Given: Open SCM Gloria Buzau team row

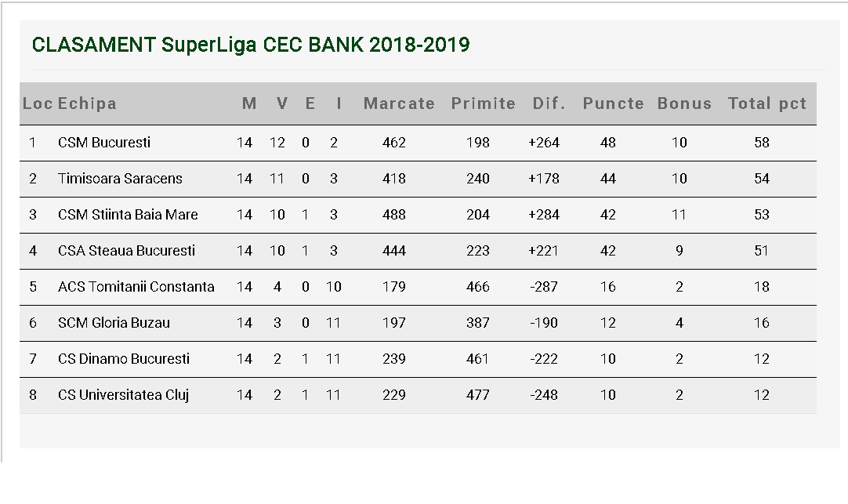Looking at the screenshot, I should pyautogui.click(x=114, y=323).
